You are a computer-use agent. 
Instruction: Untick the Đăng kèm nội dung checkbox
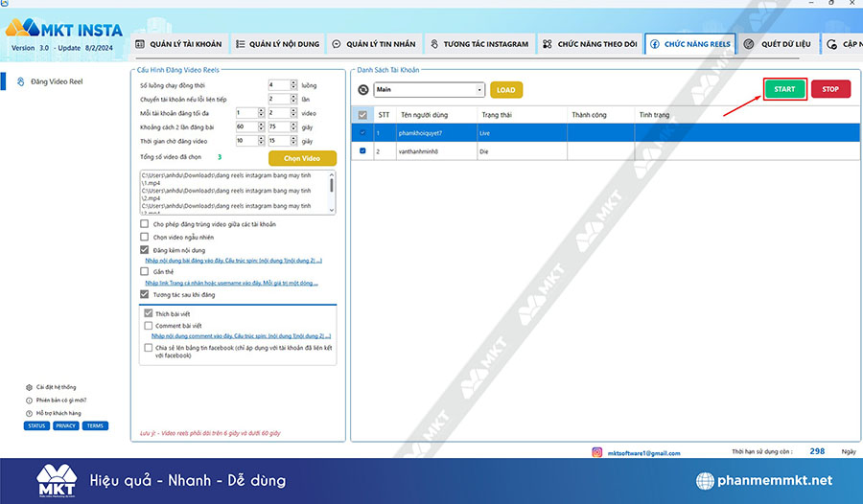click(x=144, y=250)
